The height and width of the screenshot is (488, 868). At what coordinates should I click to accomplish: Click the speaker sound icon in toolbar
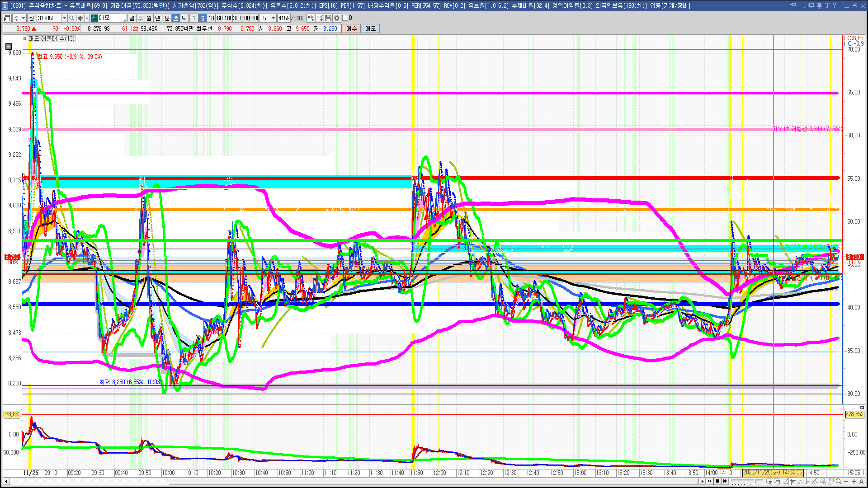point(80,18)
